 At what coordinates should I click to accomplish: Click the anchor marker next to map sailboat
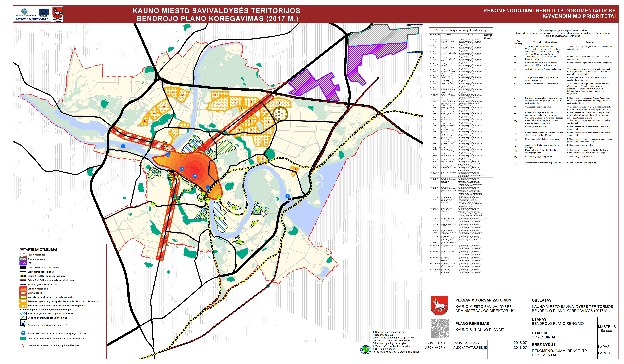point(287,196)
